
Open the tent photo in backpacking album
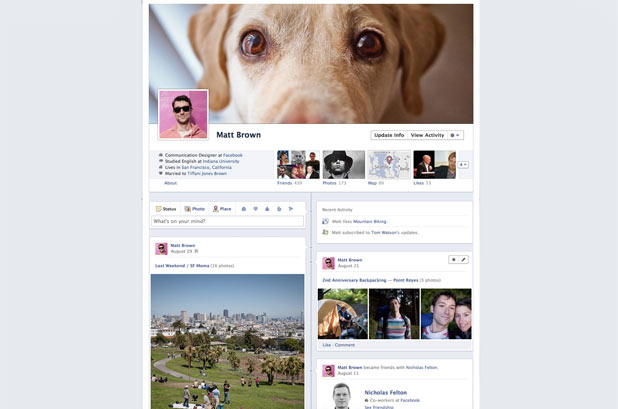click(x=342, y=314)
